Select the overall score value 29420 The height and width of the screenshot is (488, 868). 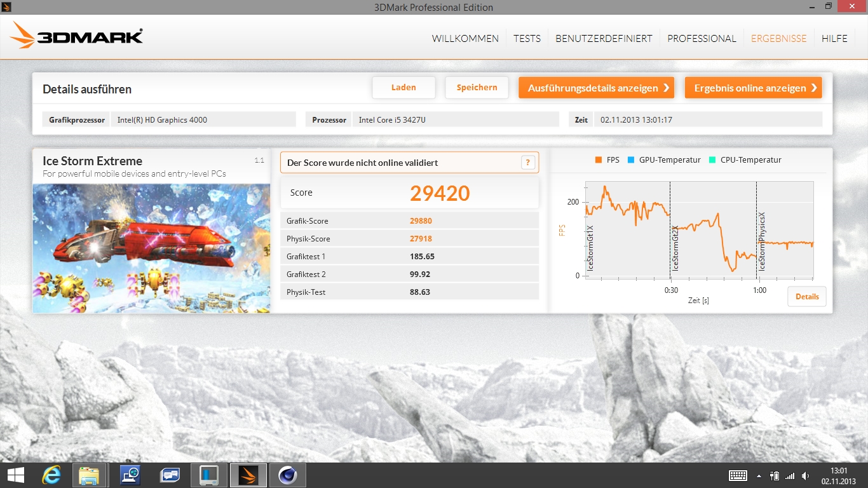click(440, 193)
